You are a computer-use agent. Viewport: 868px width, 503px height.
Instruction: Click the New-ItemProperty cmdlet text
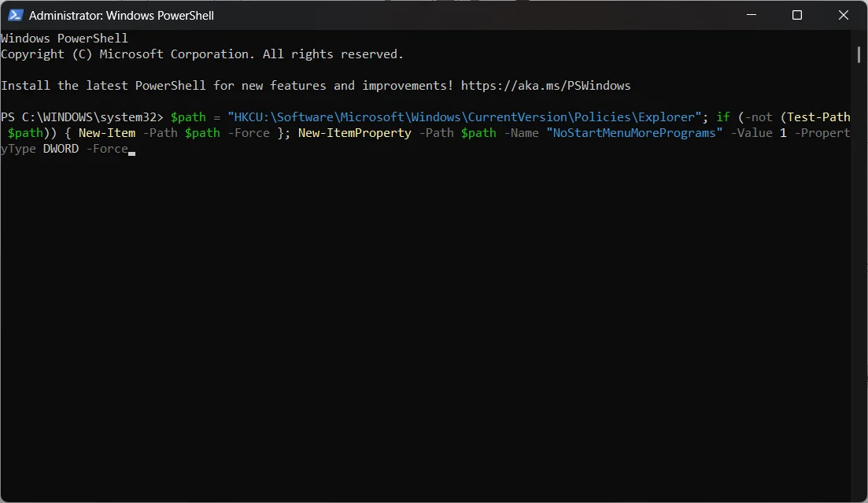tap(354, 132)
